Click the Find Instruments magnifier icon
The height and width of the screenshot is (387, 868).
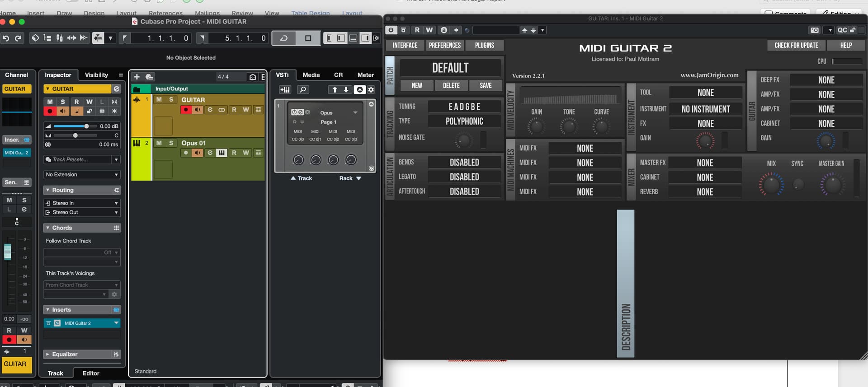pyautogui.click(x=303, y=89)
